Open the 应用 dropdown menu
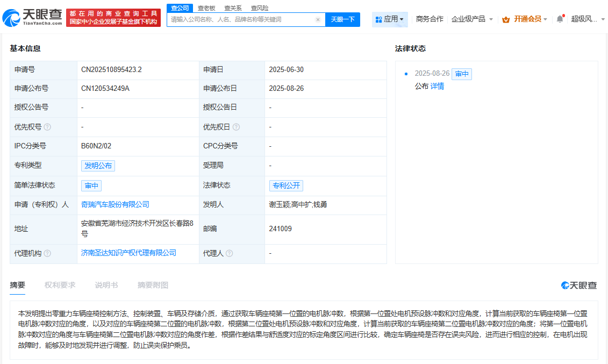This screenshot has width=608, height=364. pos(391,18)
